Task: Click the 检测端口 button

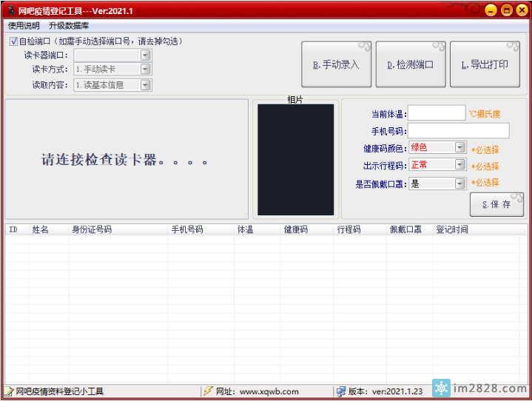Action: click(410, 64)
